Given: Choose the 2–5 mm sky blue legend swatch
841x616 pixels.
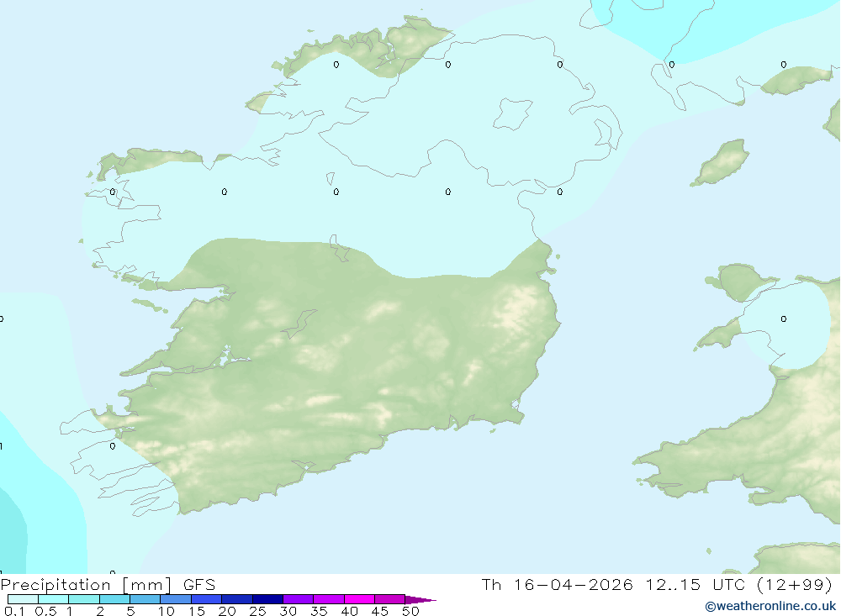Looking at the screenshot, I should [114, 599].
